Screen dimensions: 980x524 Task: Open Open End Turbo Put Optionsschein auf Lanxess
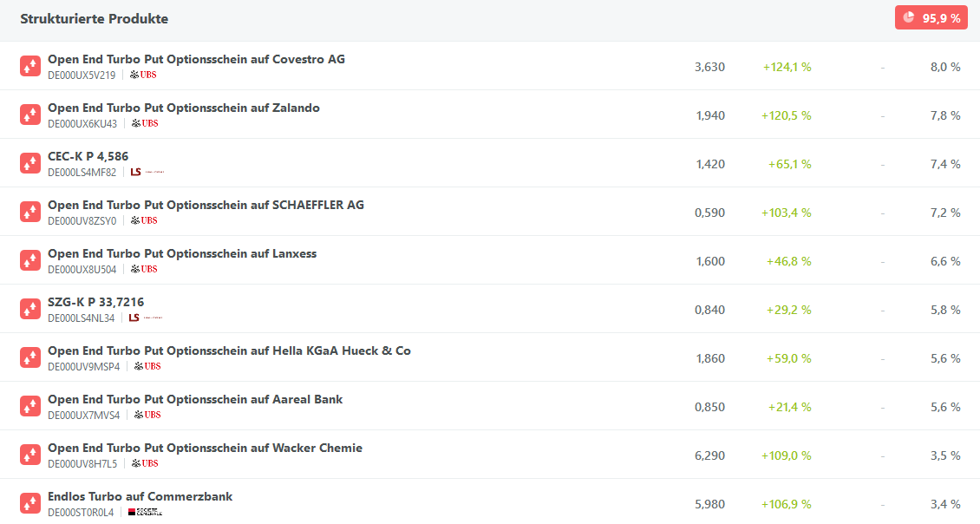[182, 253]
